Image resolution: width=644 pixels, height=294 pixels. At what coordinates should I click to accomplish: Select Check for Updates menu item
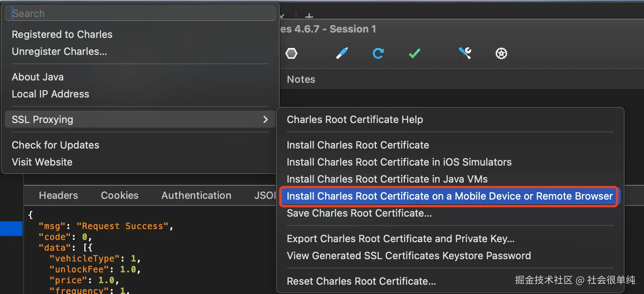pyautogui.click(x=55, y=145)
